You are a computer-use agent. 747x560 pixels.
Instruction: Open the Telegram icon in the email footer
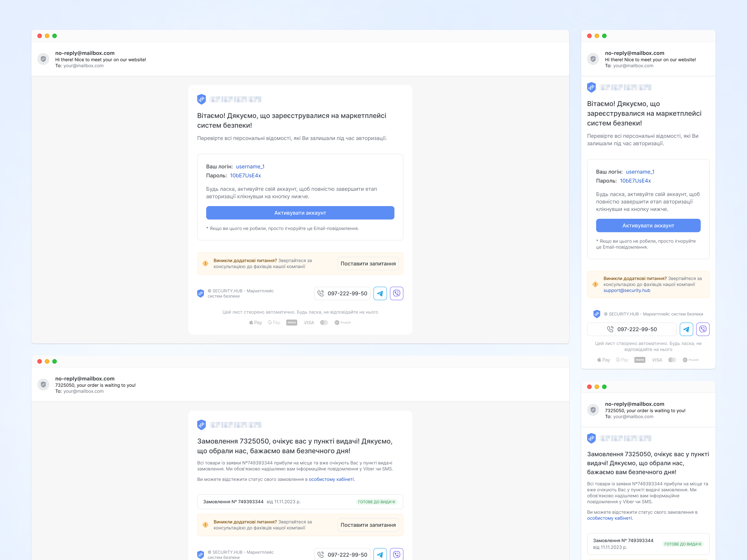click(380, 293)
